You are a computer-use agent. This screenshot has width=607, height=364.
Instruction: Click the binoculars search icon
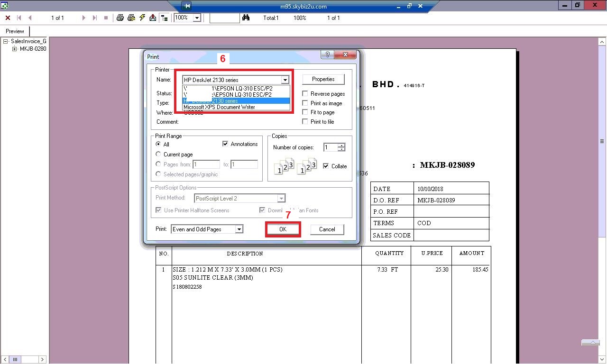[x=246, y=18]
